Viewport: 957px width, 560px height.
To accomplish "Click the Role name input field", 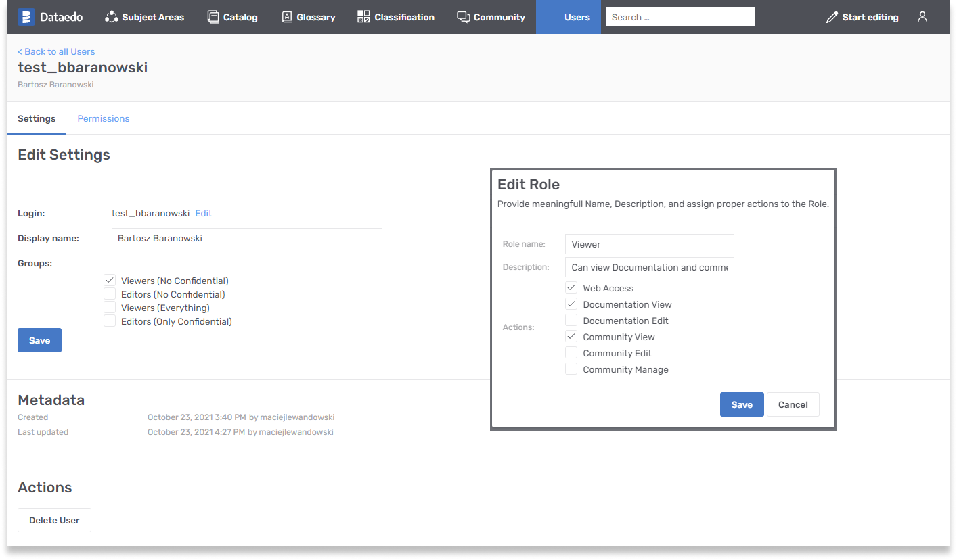I will point(649,244).
